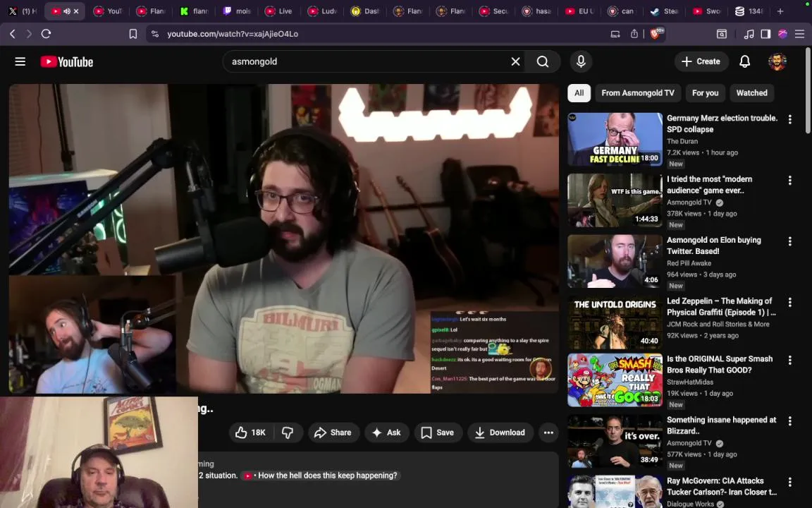The width and height of the screenshot is (812, 508).
Task: Switch to the Twitch mois browser tab
Action: [x=237, y=11]
